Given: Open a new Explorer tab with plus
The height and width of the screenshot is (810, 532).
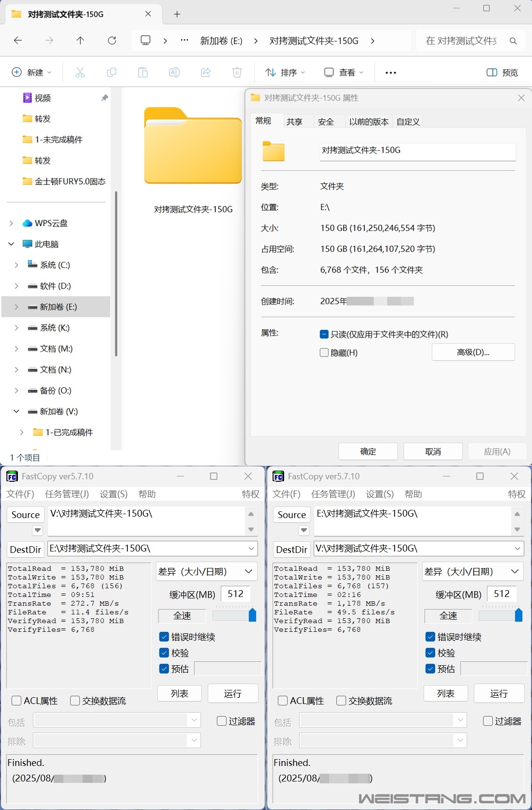Looking at the screenshot, I should (x=177, y=14).
